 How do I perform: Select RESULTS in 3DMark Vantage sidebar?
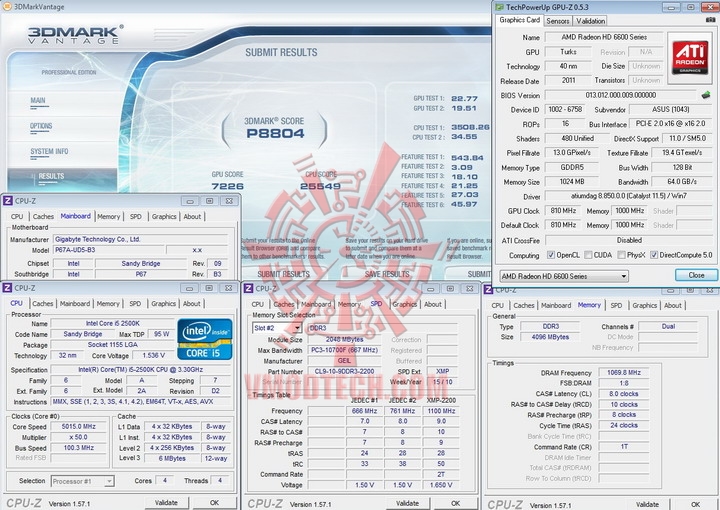tap(62, 177)
